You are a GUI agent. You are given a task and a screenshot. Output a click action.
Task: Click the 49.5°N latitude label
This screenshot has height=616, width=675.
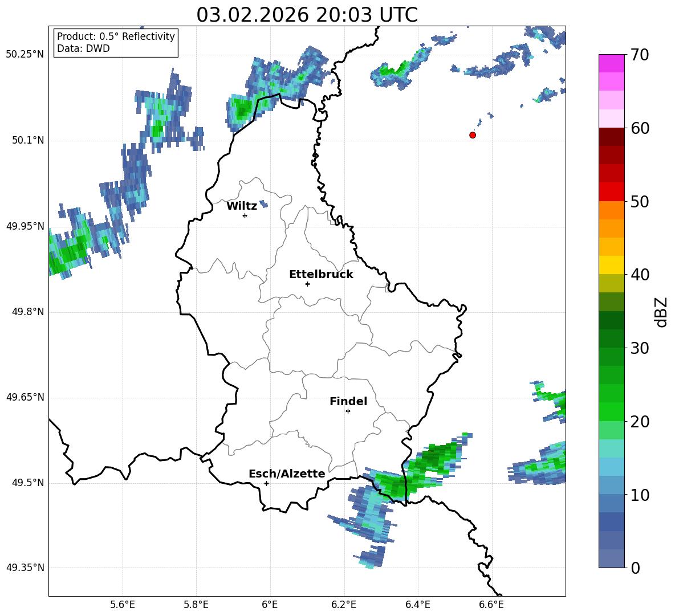(28, 483)
